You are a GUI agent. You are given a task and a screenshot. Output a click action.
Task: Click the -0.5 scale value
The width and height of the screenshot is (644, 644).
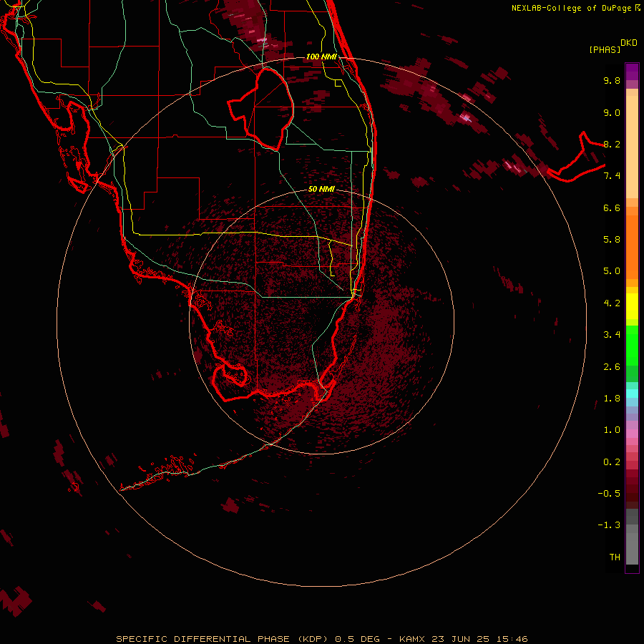[x=609, y=494]
